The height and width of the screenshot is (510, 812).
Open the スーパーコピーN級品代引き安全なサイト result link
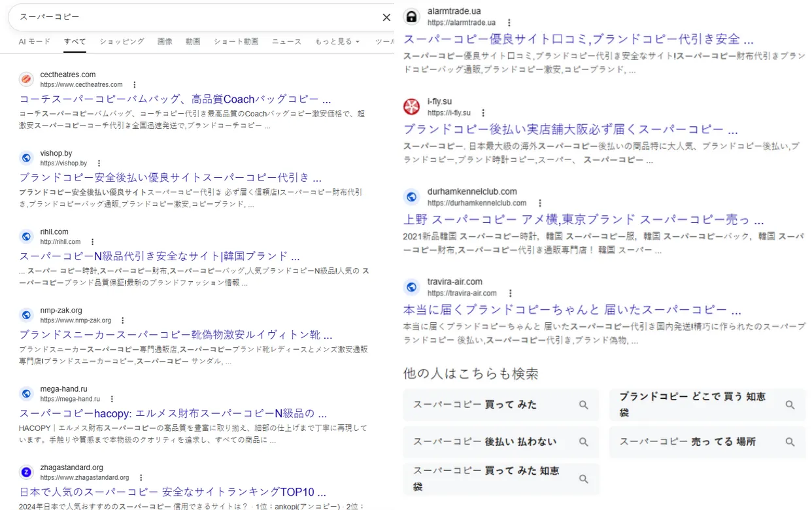pos(160,256)
